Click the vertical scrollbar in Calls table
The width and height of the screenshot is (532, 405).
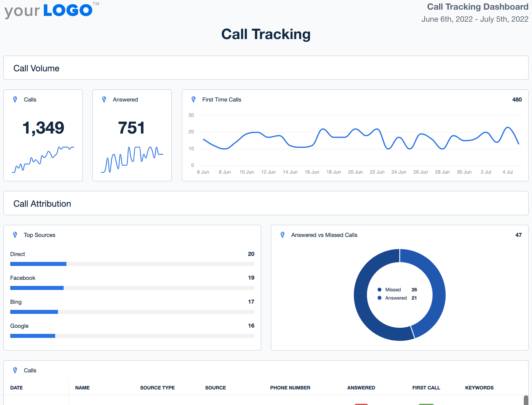click(x=526, y=400)
